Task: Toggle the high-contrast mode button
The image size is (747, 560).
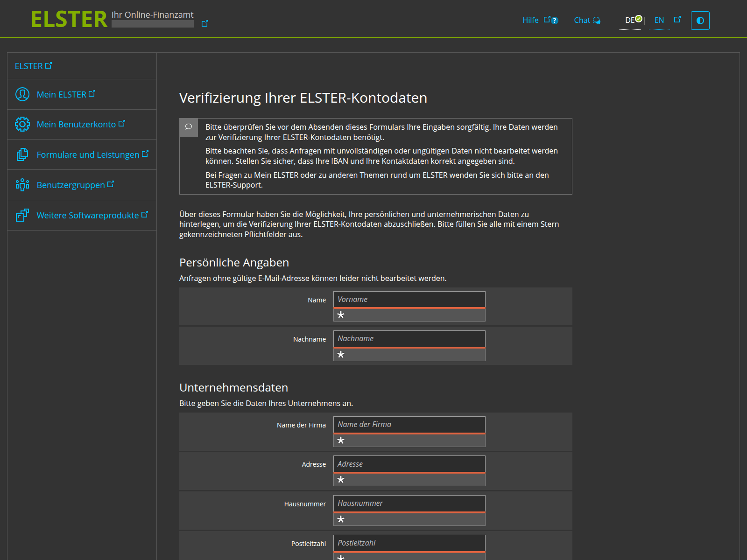Action: 700,21
